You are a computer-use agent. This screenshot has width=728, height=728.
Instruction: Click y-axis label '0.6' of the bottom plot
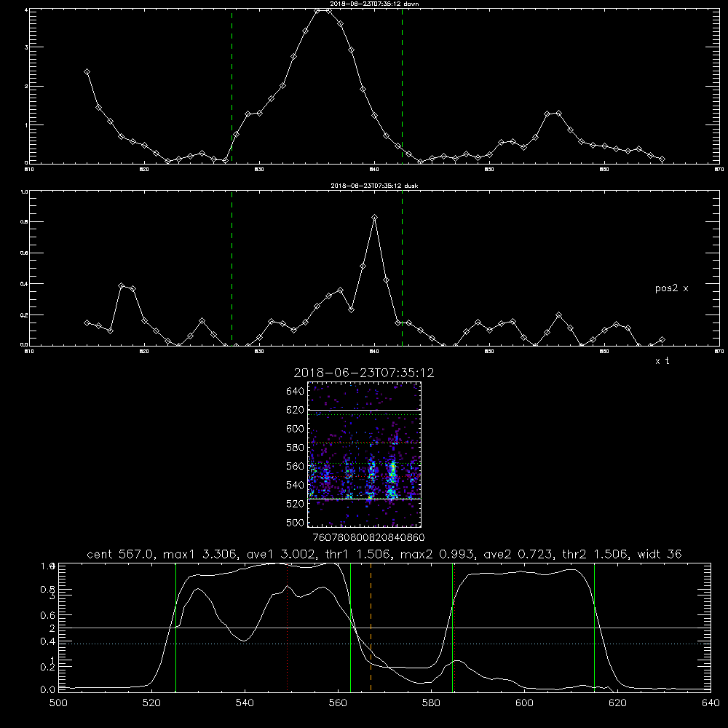48,615
